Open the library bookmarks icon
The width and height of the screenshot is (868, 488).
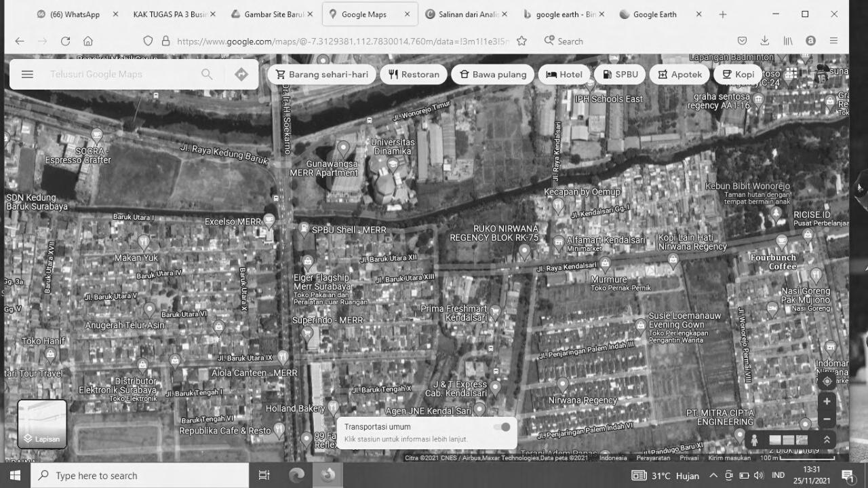[788, 41]
